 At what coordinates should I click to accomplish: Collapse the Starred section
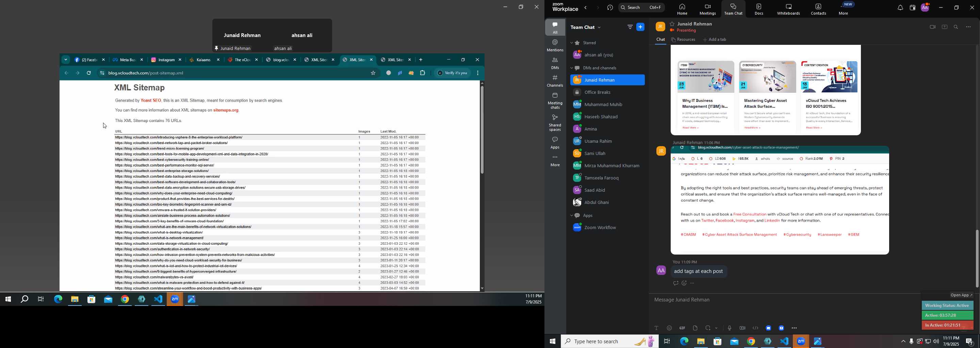click(x=571, y=43)
